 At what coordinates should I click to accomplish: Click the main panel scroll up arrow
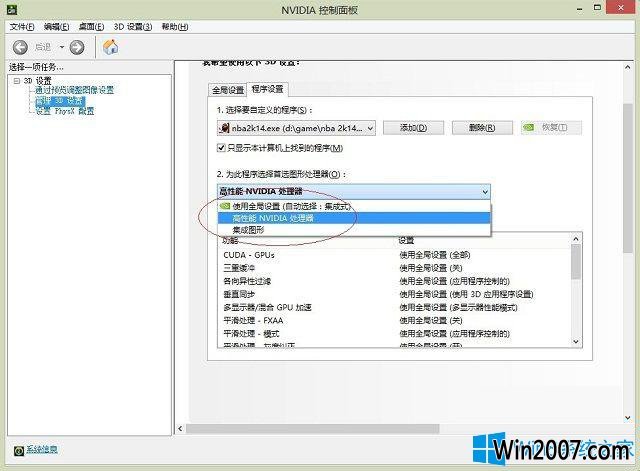627,67
